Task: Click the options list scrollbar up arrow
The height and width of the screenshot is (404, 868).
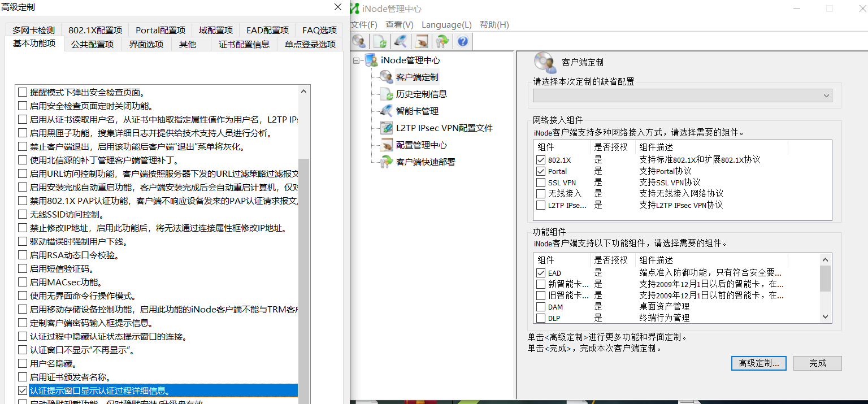Action: point(304,91)
